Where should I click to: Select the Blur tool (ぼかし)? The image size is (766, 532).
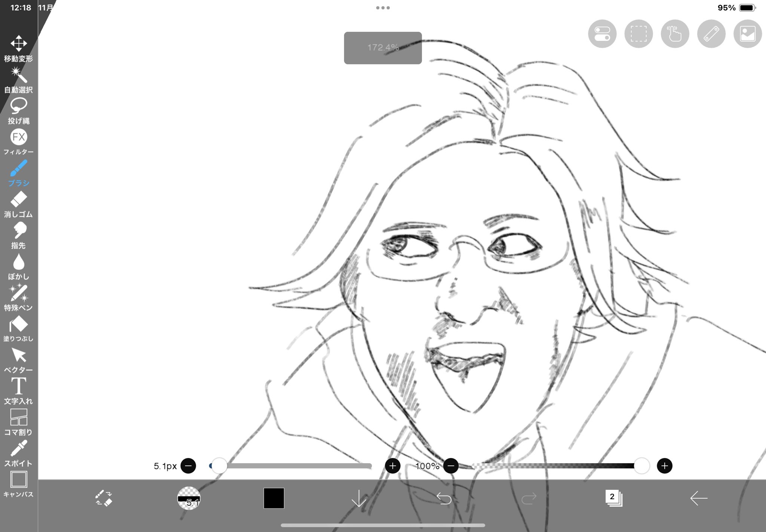point(18,262)
